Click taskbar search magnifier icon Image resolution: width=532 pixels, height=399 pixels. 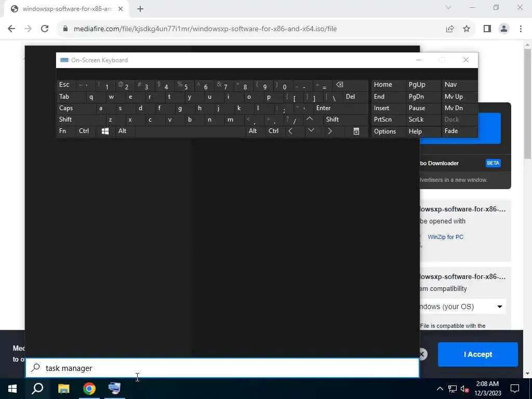coord(37,389)
